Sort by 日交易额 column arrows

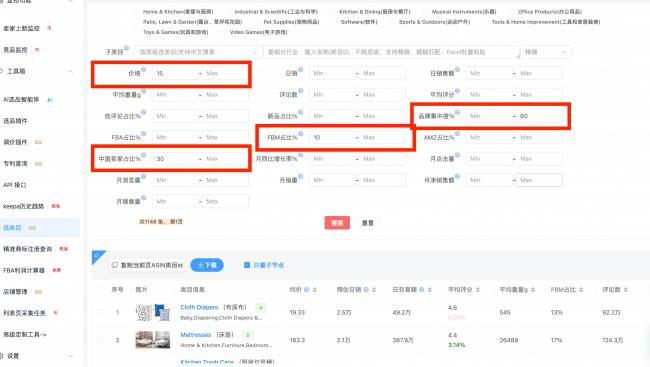[429, 289]
